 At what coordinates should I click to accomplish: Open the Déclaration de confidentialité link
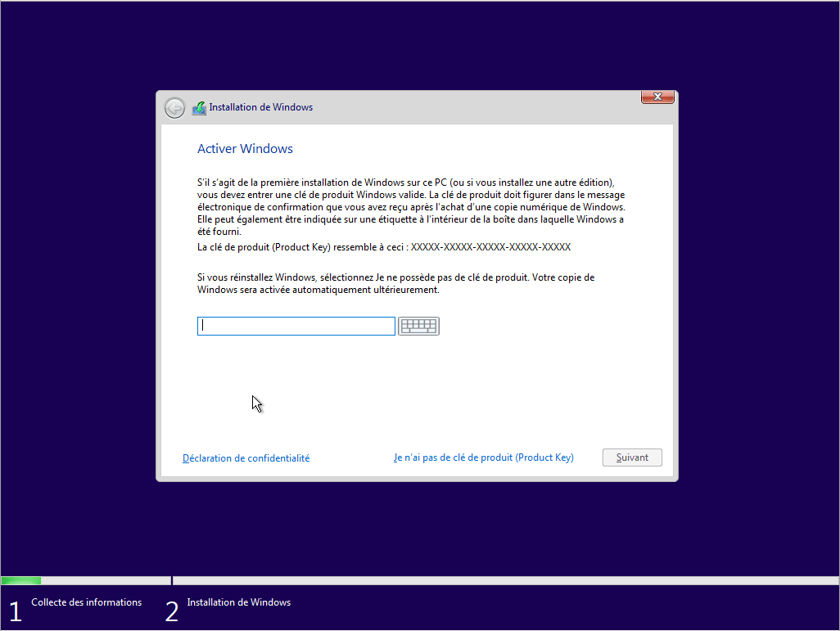246,458
